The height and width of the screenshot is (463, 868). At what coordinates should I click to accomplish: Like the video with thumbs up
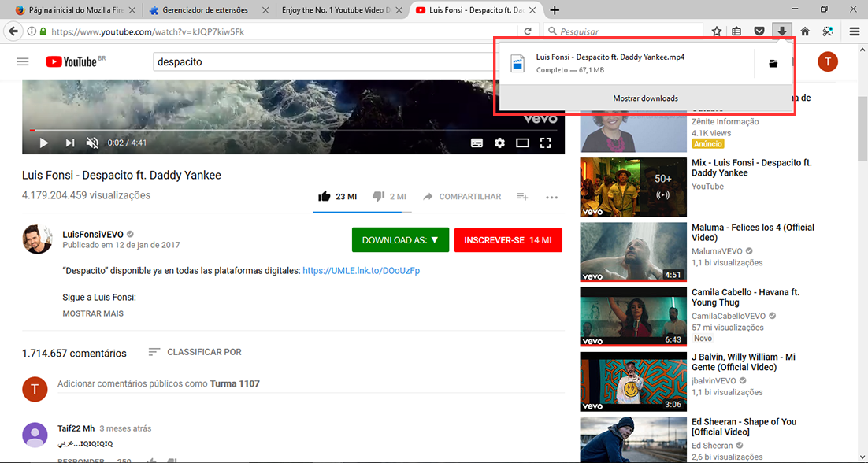pyautogui.click(x=325, y=196)
